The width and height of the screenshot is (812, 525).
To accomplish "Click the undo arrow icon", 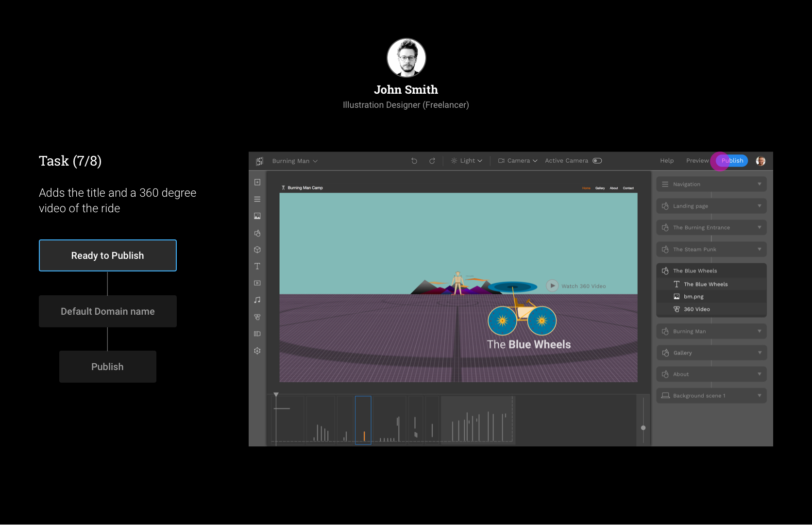I will click(x=414, y=161).
